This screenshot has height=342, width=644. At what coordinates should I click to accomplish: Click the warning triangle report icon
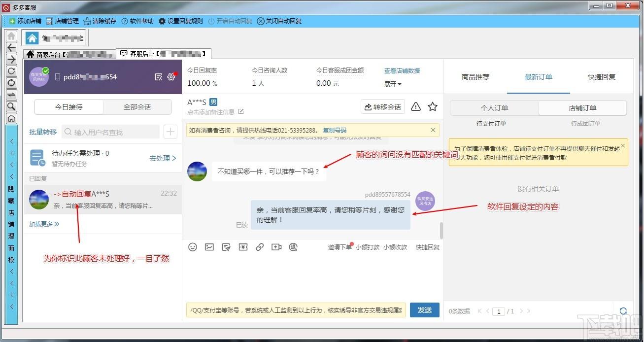pyautogui.click(x=416, y=106)
